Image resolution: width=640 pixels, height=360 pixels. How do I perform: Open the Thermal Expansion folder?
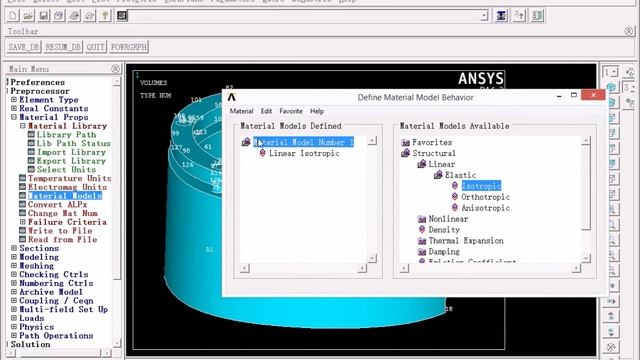466,241
